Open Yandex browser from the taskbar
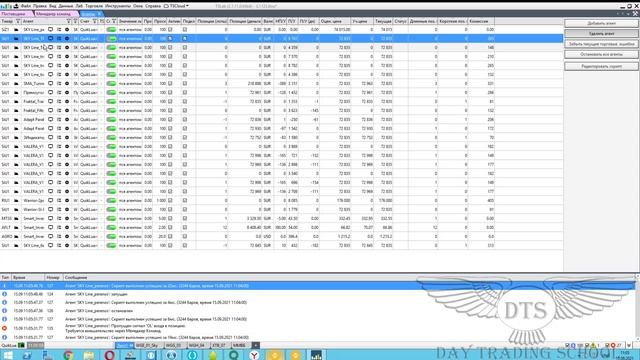This screenshot has height=360, width=640. (x=254, y=355)
